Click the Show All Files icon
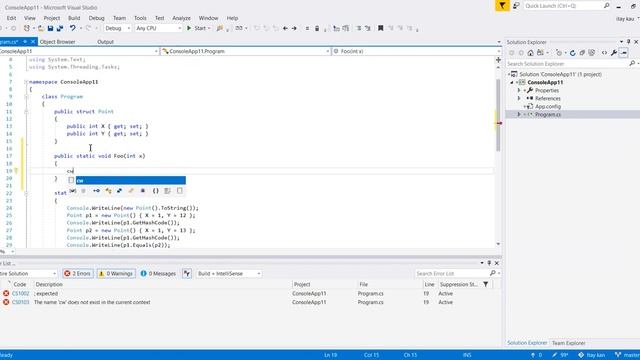The width and height of the screenshot is (640, 360). (x=591, y=53)
